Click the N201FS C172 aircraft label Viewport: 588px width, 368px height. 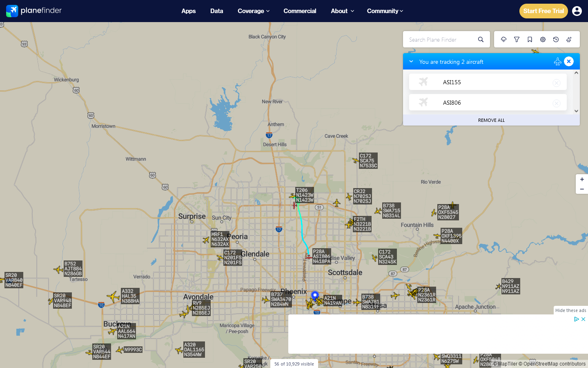[x=233, y=258]
